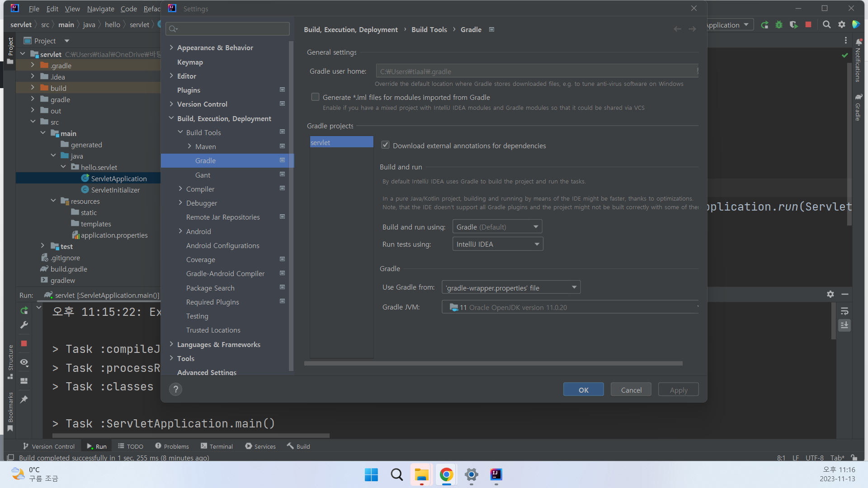The image size is (868, 488).
Task: Click the Windows Start button
Action: 371,474
